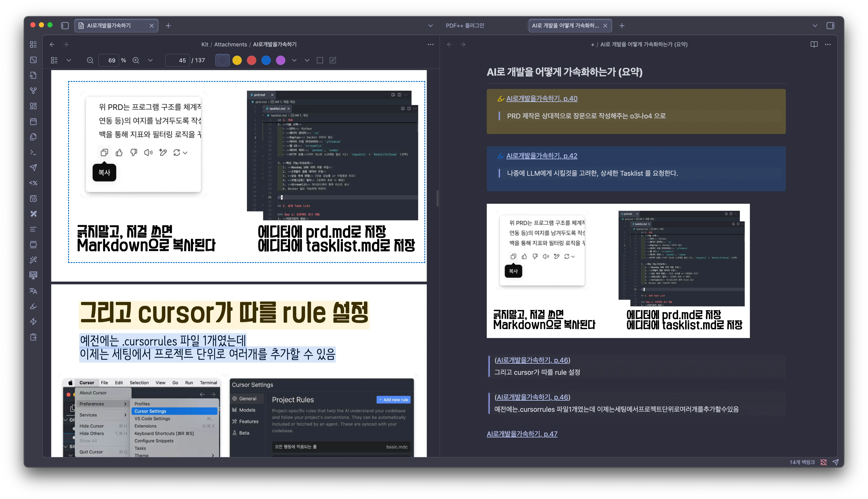
Task: Open the right pane tab list chevron
Action: pos(815,26)
